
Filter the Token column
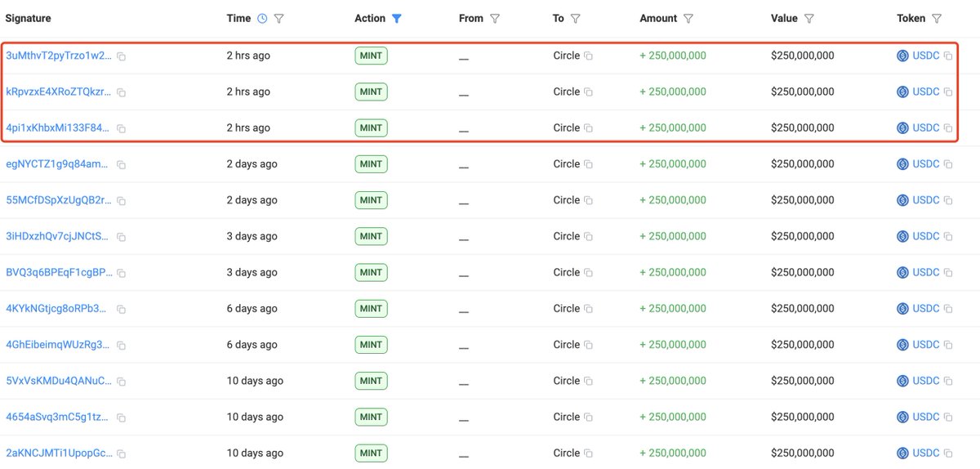[x=937, y=18]
